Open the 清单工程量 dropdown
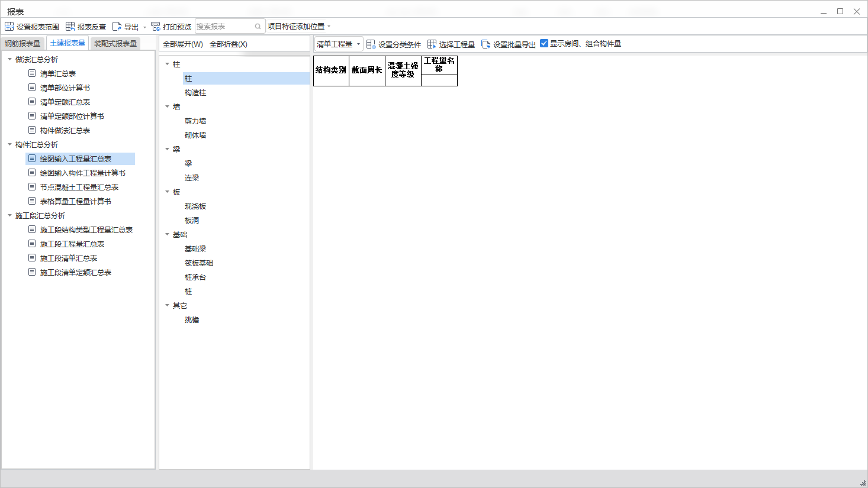Viewport: 868px width, 488px height. (338, 44)
